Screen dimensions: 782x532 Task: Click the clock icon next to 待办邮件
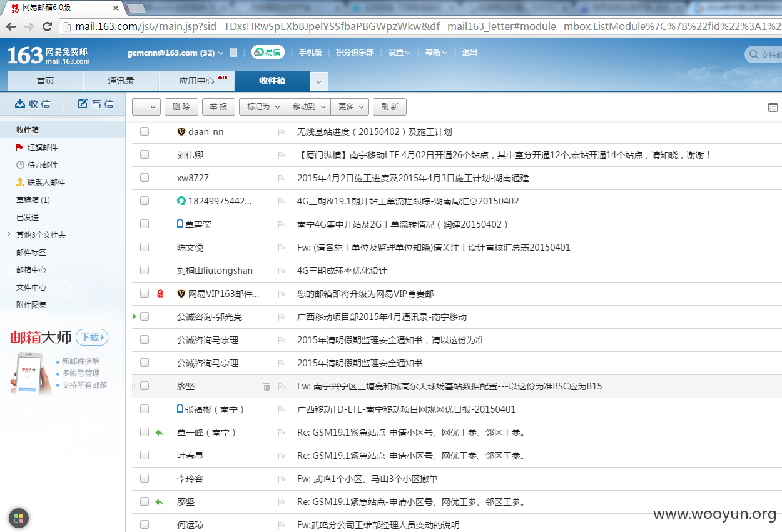click(x=20, y=165)
